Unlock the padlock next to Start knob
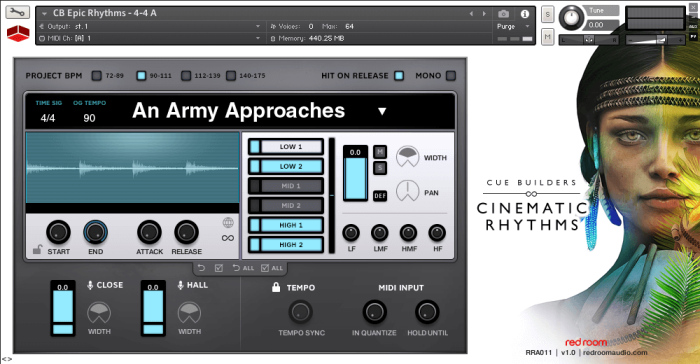This screenshot has height=364, width=700. click(x=38, y=250)
